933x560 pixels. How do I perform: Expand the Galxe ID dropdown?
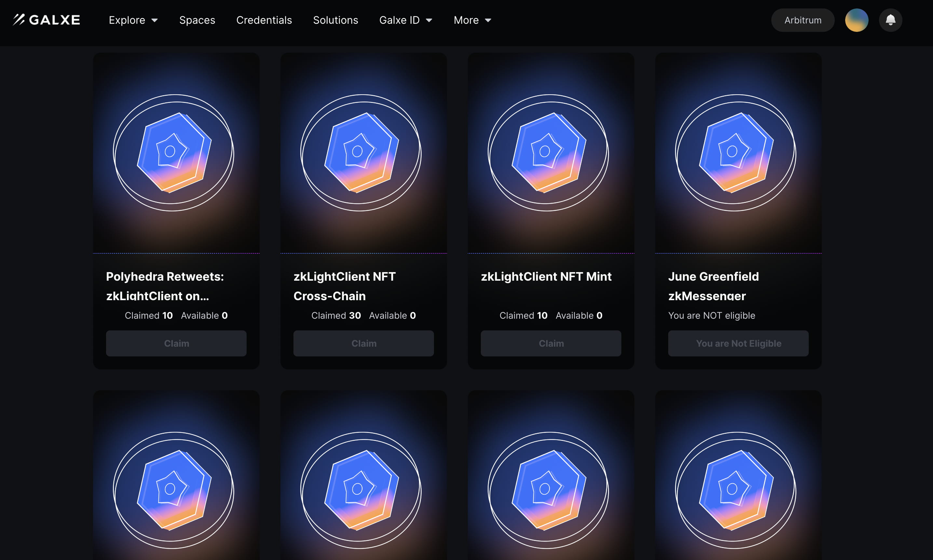(405, 20)
